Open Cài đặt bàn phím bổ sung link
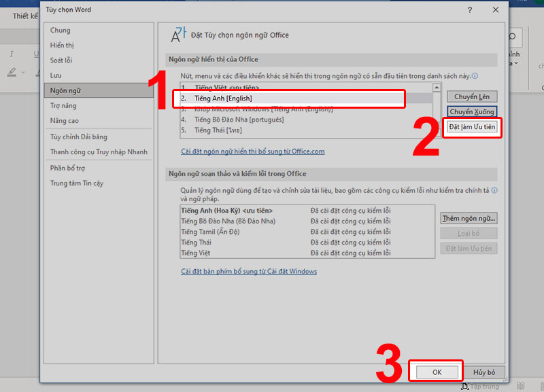The image size is (544, 392). coord(249,271)
